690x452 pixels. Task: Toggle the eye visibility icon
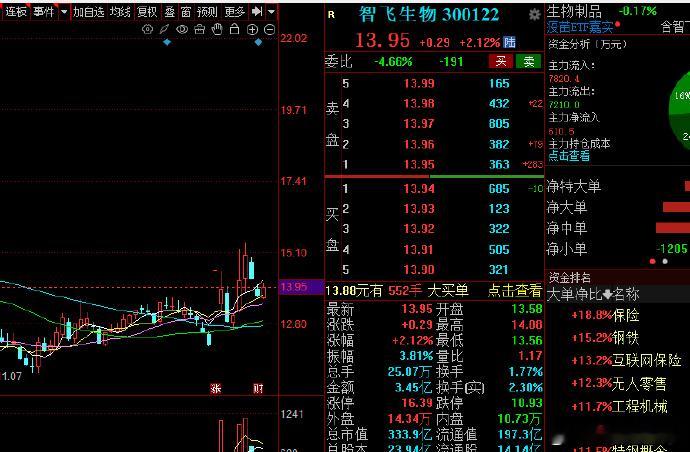182,29
